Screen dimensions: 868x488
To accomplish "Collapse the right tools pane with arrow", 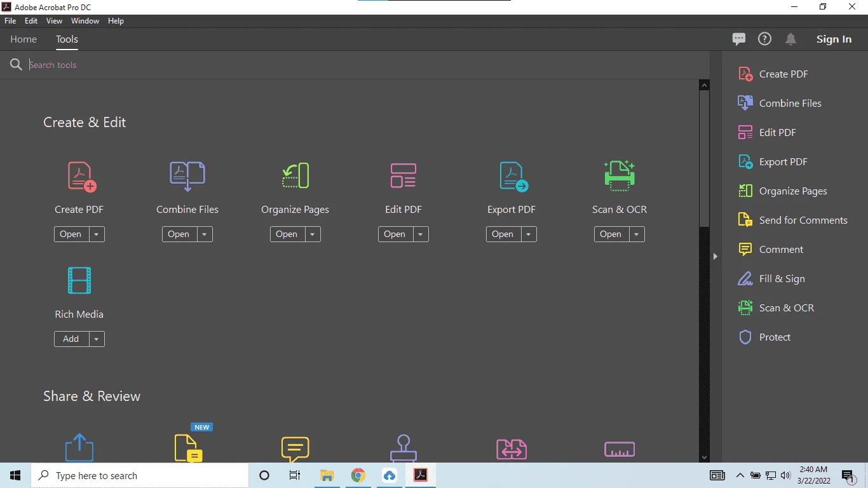I will pyautogui.click(x=715, y=257).
